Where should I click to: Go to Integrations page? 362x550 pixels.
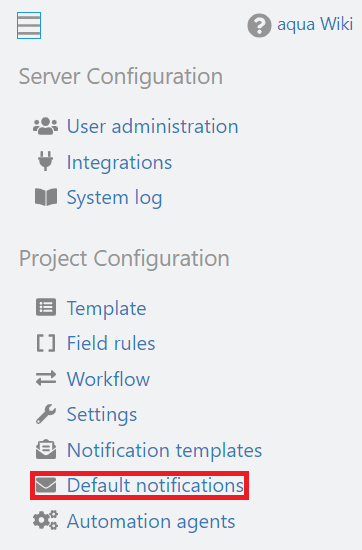pos(120,162)
